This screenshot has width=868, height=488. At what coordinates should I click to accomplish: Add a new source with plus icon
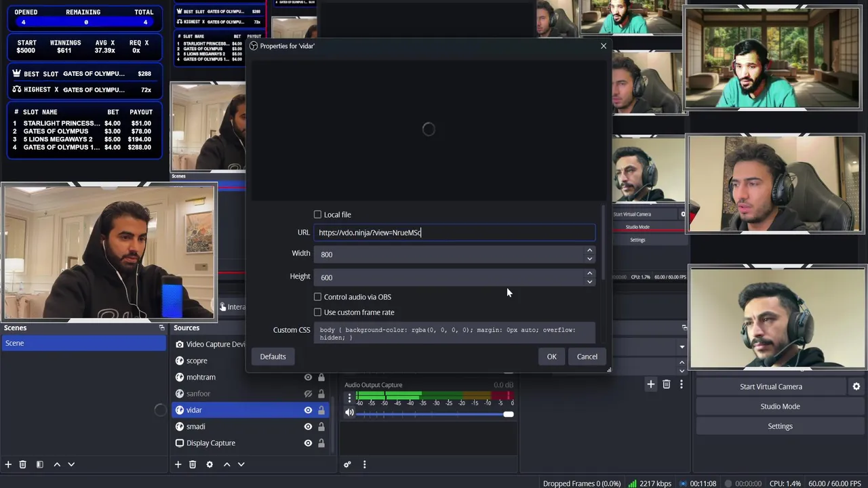[x=178, y=464]
